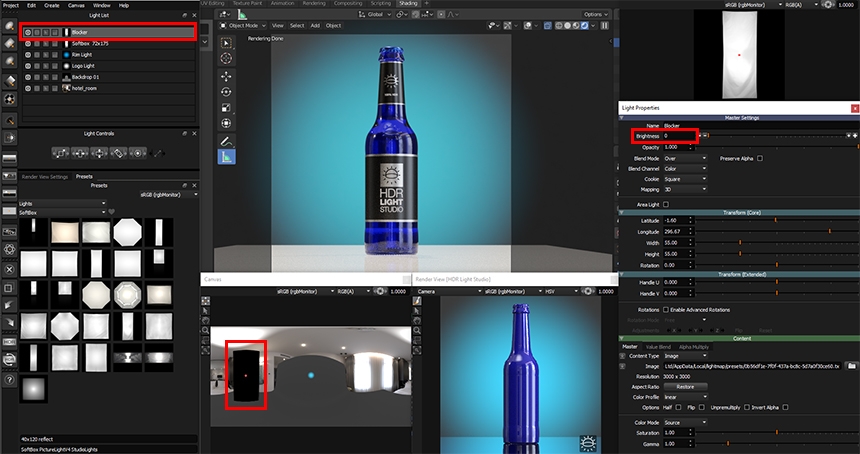Open the Create menu
Image resolution: width=860 pixels, height=454 pixels.
pos(52,5)
